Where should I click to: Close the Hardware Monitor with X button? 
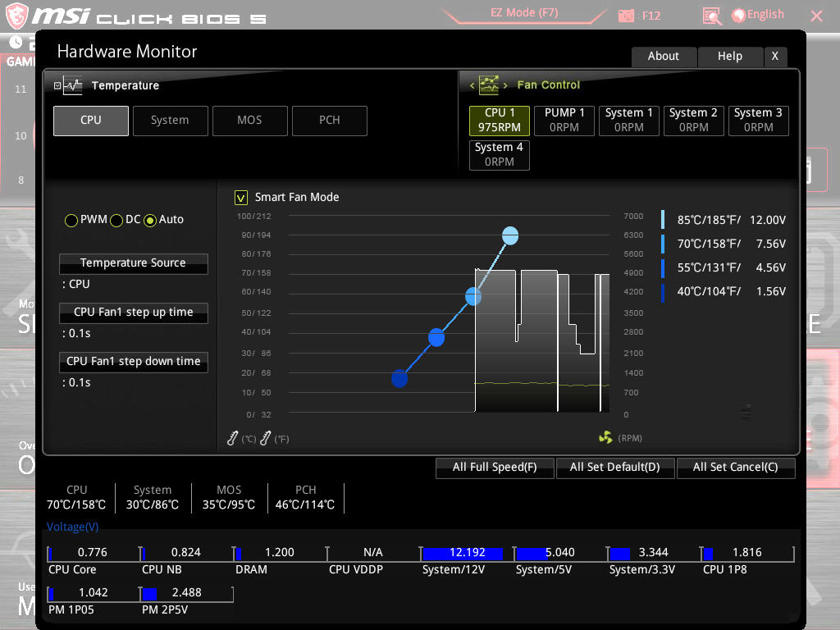[774, 57]
